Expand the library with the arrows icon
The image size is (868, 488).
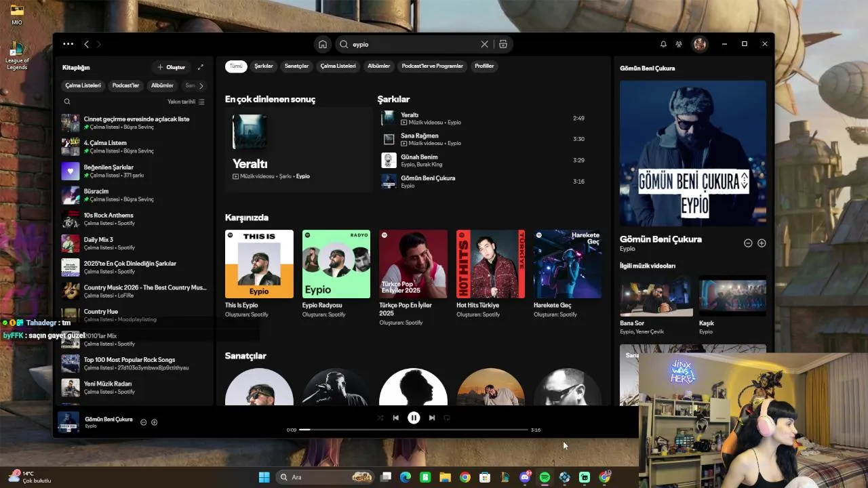point(200,67)
